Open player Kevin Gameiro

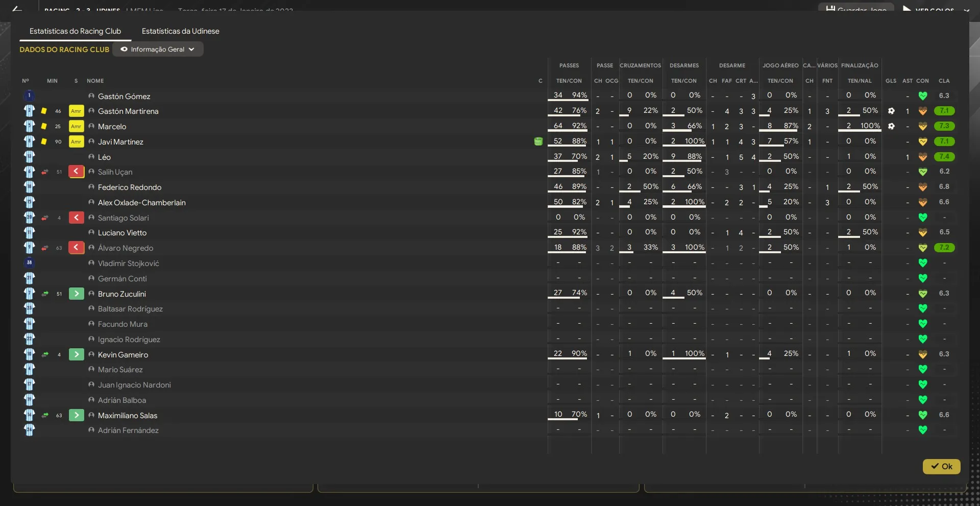123,355
